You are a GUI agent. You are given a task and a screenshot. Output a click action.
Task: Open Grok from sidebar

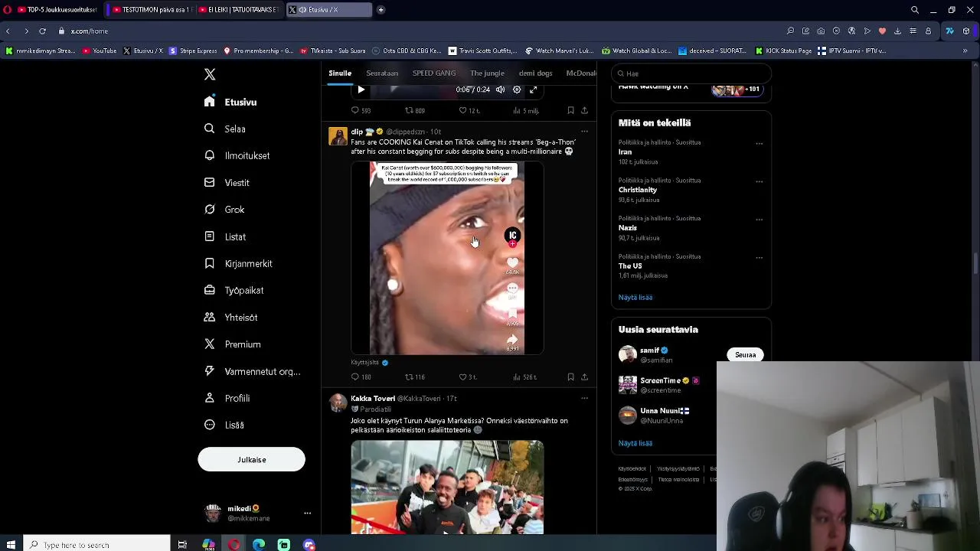tap(224, 210)
